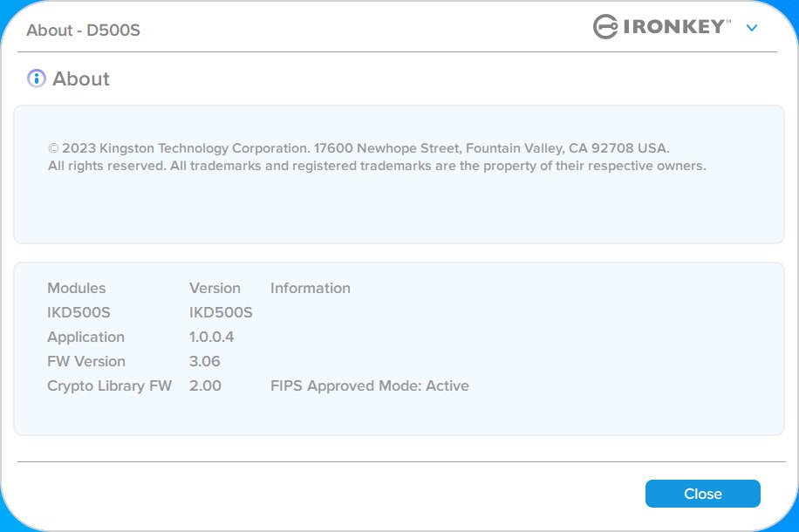The width and height of the screenshot is (799, 532).
Task: Click the IronKey key logo icon
Action: pos(605,26)
